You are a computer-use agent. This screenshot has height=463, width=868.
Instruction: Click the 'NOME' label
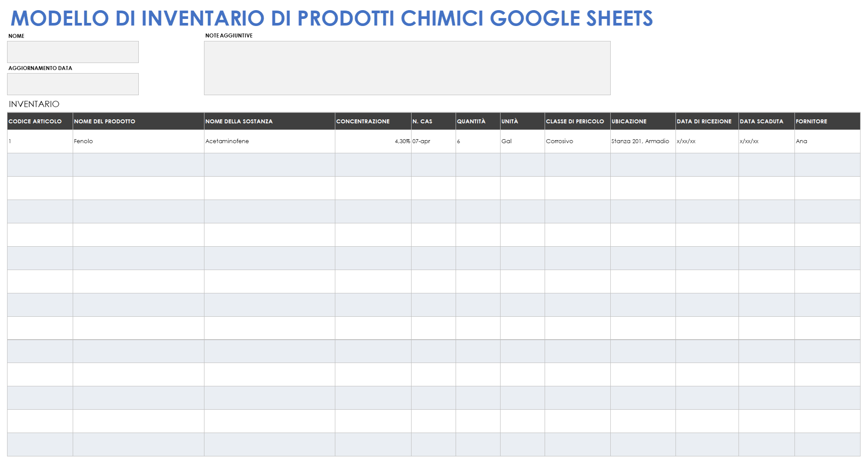pyautogui.click(x=16, y=36)
